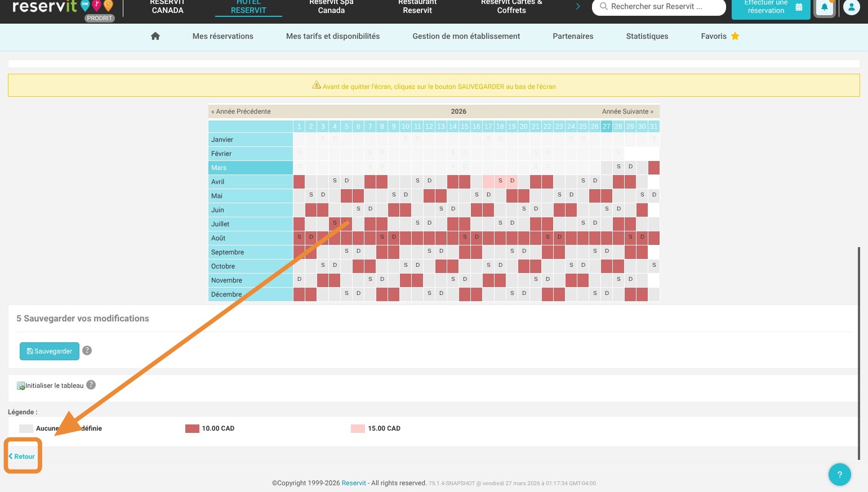Open help icon beside Initialiser le tableau

point(91,384)
